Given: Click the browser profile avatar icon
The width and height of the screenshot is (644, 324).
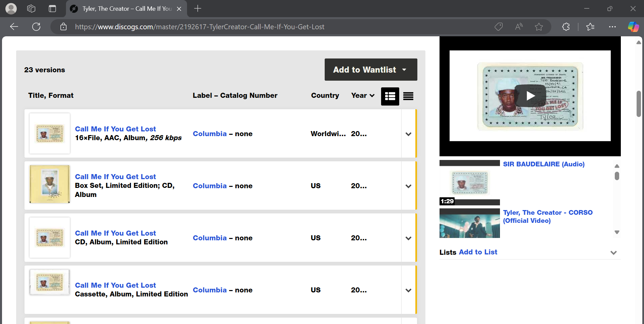Looking at the screenshot, I should click(x=11, y=9).
